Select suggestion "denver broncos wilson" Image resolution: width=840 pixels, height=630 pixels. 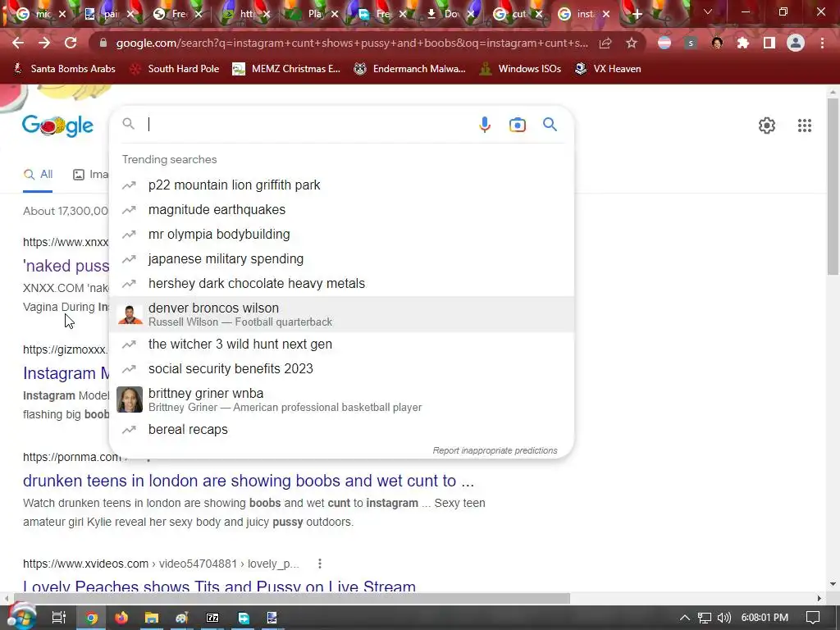coord(341,314)
